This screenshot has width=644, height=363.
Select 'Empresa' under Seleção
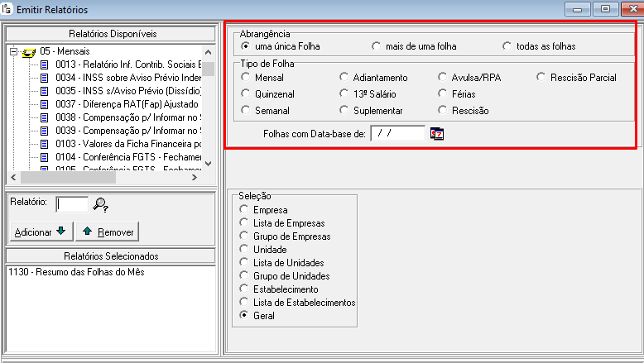click(243, 210)
